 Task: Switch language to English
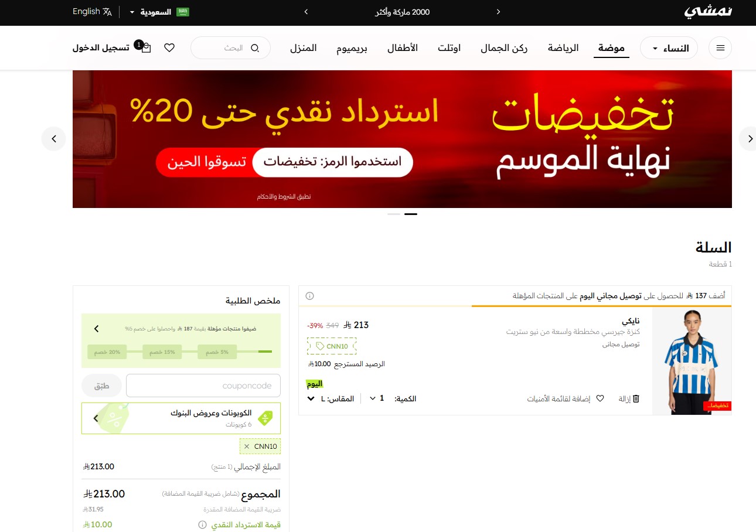point(86,12)
